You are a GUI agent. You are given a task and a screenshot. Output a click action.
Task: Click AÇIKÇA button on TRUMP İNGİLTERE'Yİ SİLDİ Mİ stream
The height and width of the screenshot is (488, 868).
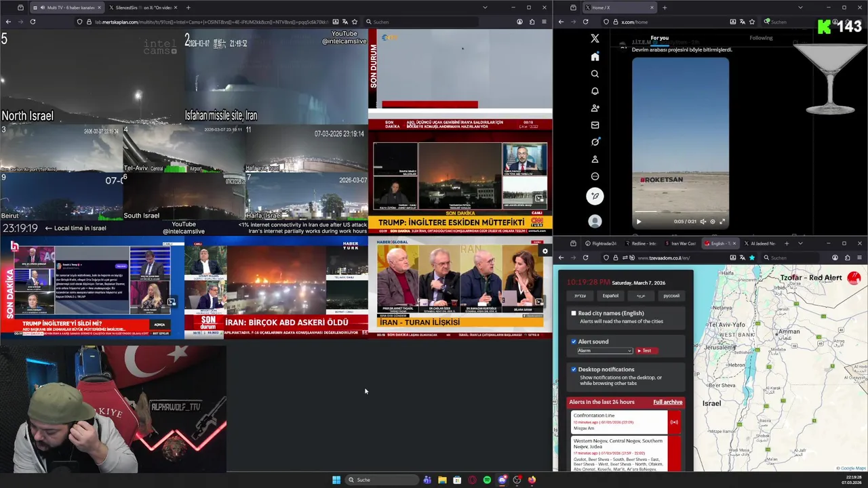coord(159,324)
